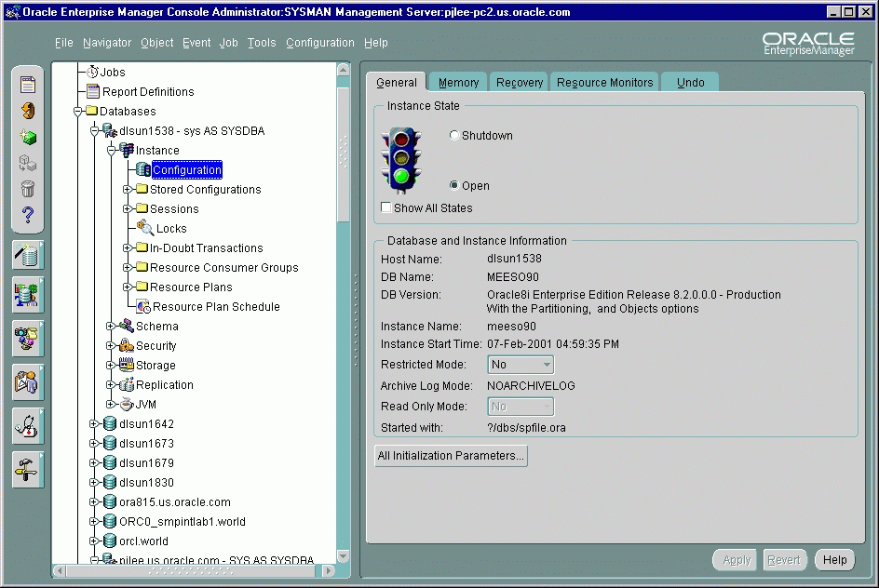Click the JVM coffee cup icon
Viewport: 879px width, 588px height.
[x=126, y=404]
